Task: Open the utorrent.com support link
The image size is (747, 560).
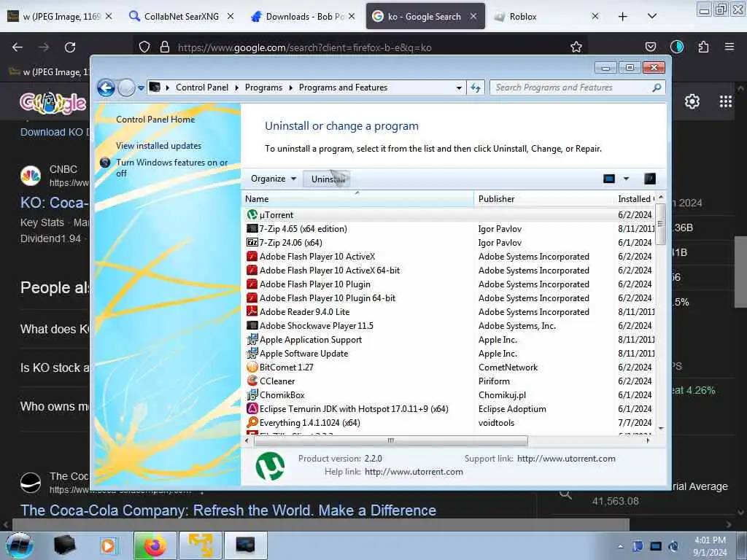Action: [x=566, y=459]
